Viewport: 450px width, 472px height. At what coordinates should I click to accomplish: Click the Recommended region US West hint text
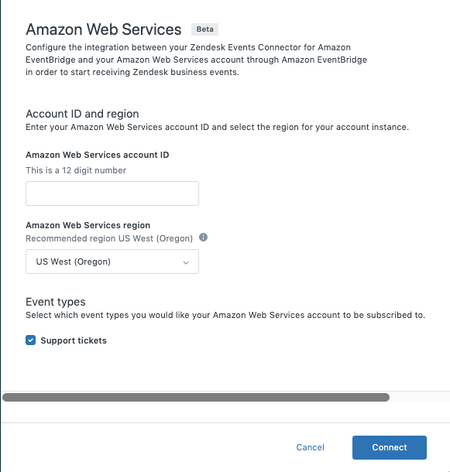coord(109,239)
